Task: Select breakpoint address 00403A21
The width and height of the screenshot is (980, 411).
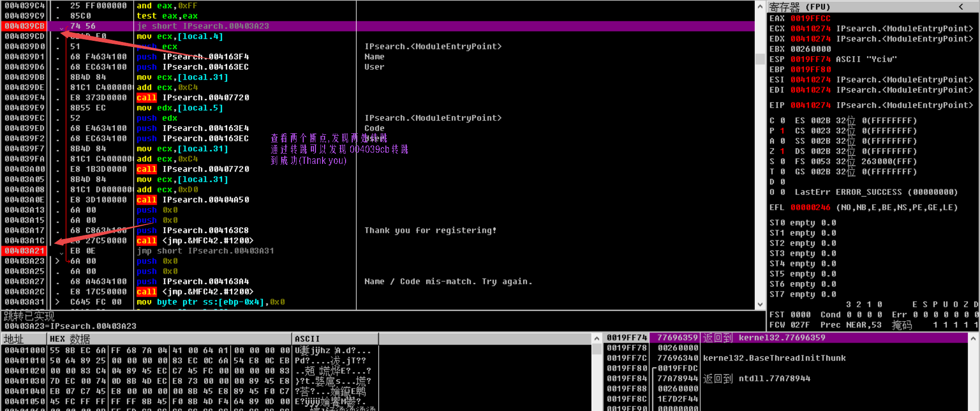Action: [x=24, y=251]
